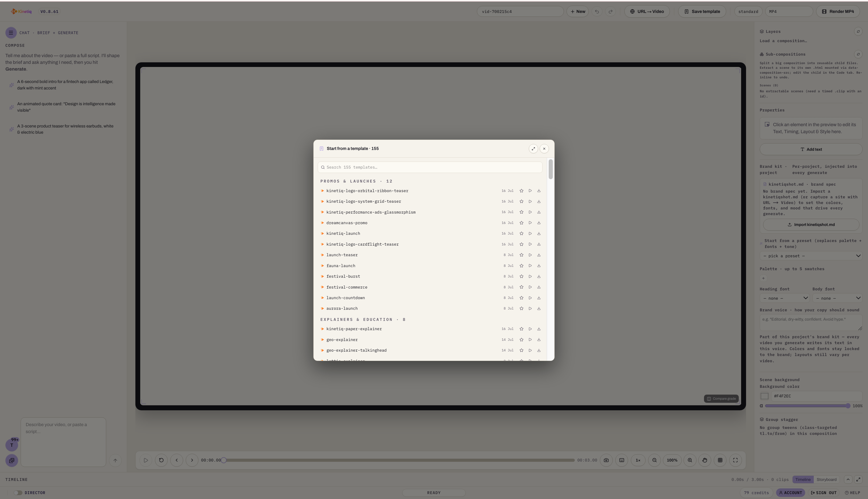
Task: Download kinetiq-performance-ads-glassmorphism template
Action: coord(539,212)
